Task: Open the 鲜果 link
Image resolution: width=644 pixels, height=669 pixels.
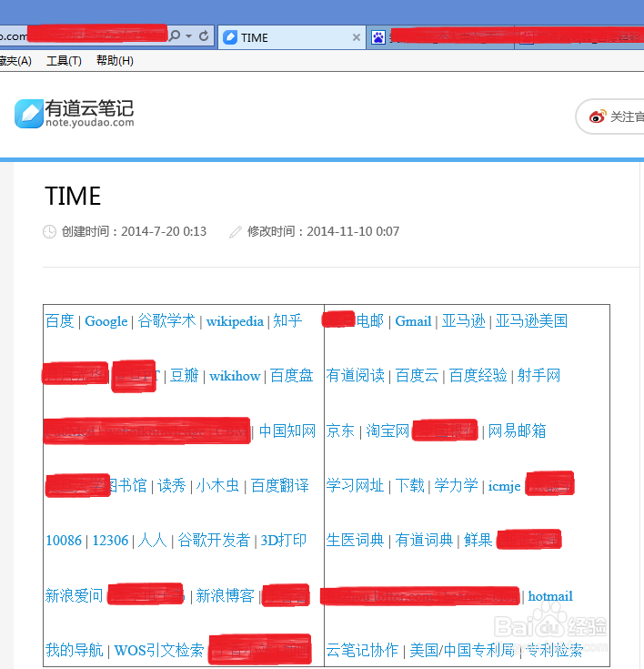Action: pos(478,540)
